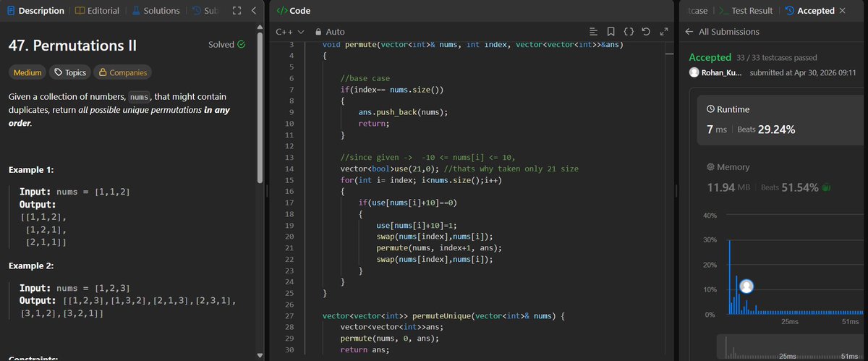Click the format code icon
This screenshot has height=361, width=868.
(593, 32)
